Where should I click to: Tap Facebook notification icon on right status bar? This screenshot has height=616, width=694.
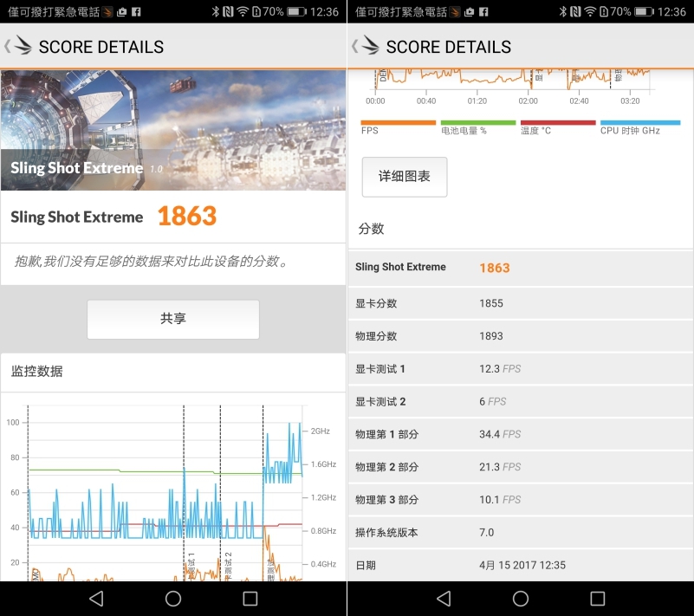[483, 12]
